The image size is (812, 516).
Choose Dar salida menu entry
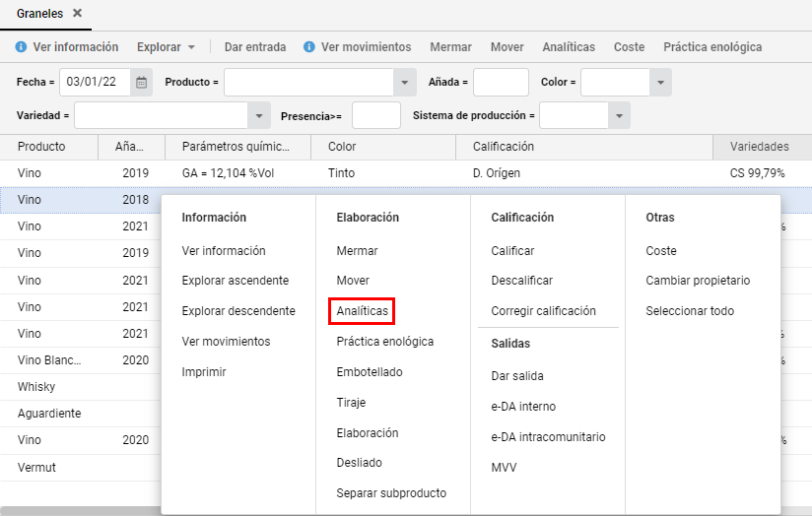point(516,376)
